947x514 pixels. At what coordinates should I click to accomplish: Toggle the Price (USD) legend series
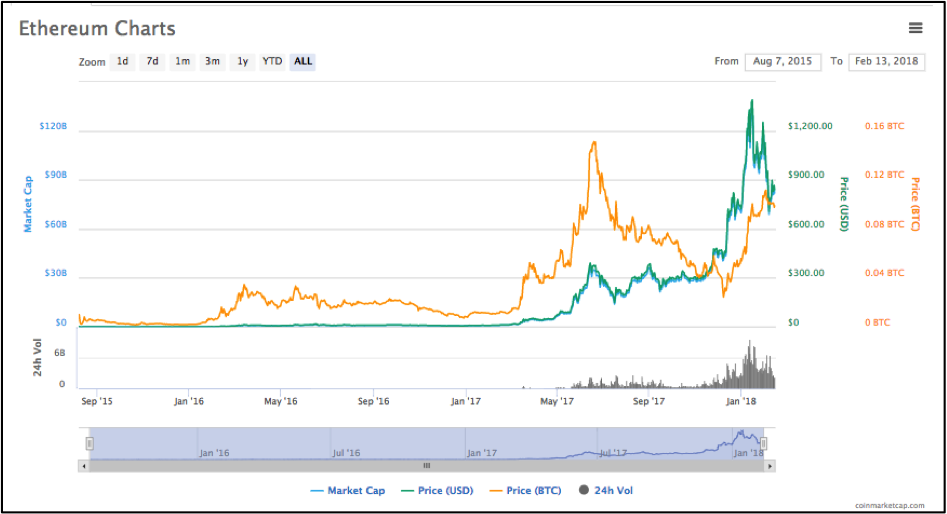pyautogui.click(x=437, y=490)
